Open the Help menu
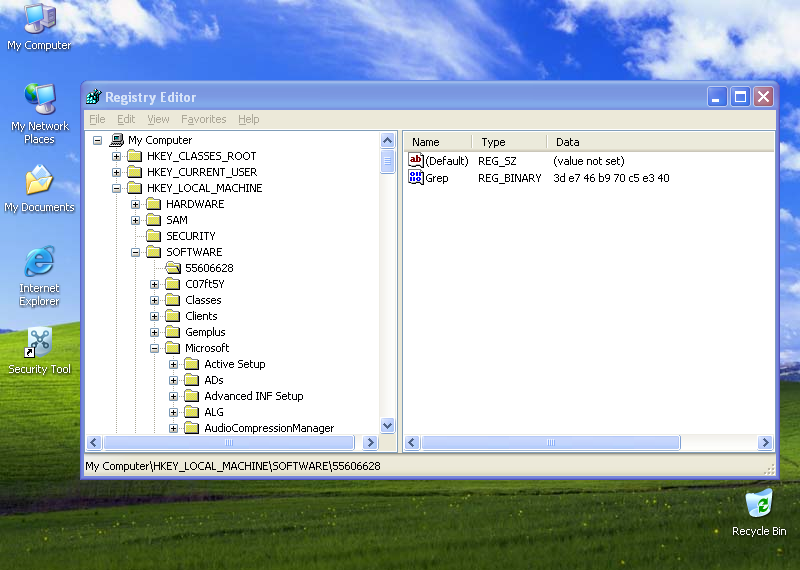 248,119
